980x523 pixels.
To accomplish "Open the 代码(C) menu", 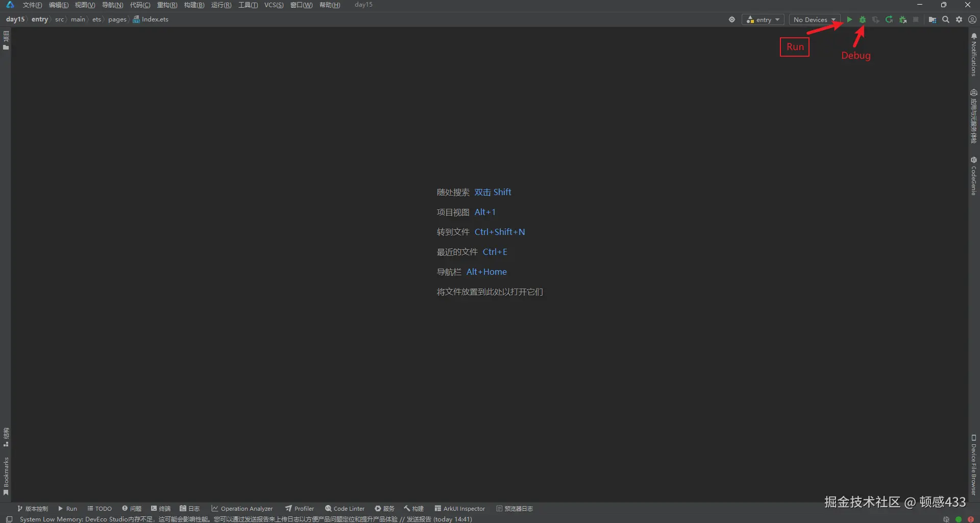I will [x=140, y=5].
